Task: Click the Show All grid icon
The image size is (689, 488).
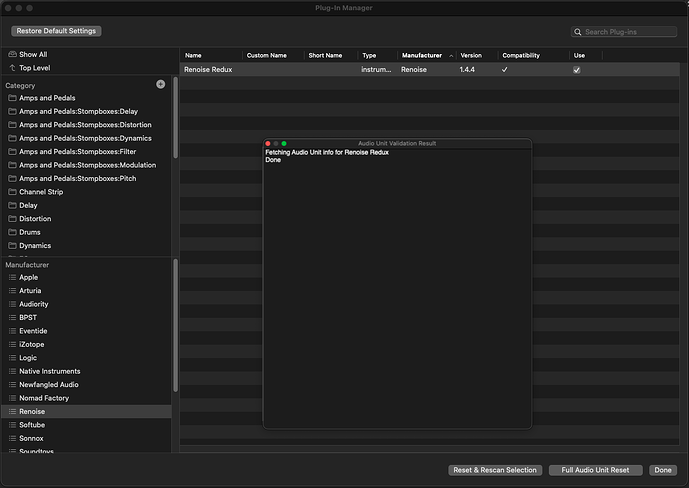Action: point(12,54)
